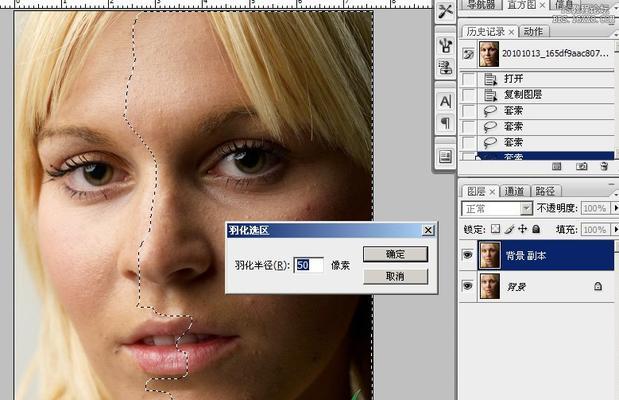
Task: Lock transparent pixels in Layers panel
Action: 495,229
